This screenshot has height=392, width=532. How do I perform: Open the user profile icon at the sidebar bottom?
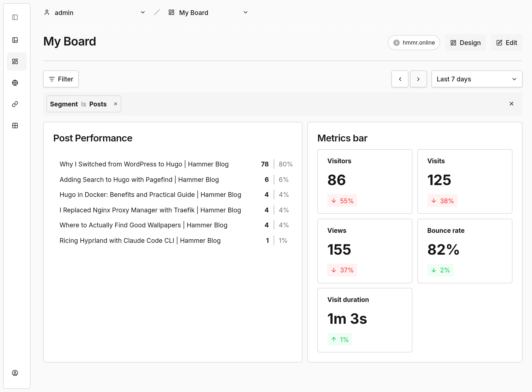click(x=15, y=373)
